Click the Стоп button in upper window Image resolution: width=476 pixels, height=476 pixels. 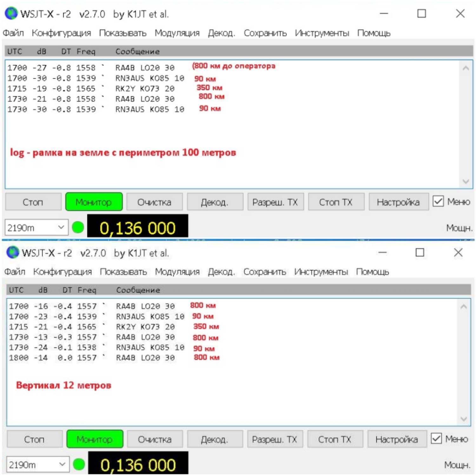click(33, 202)
